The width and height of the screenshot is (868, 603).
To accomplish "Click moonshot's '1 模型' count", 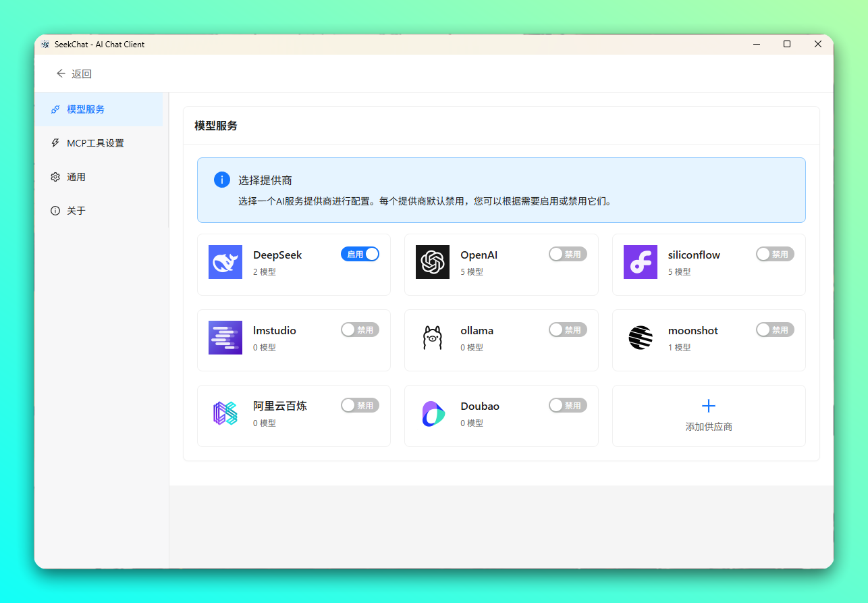I will [x=680, y=348].
